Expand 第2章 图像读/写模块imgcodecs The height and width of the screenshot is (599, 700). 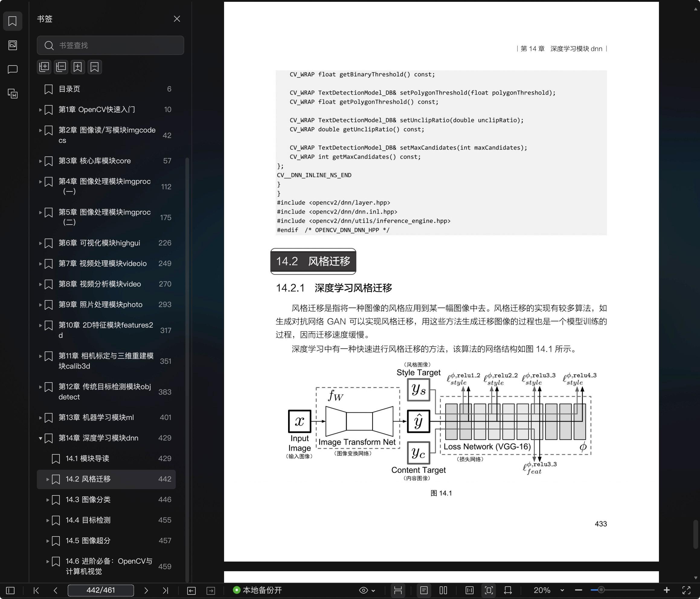click(40, 130)
